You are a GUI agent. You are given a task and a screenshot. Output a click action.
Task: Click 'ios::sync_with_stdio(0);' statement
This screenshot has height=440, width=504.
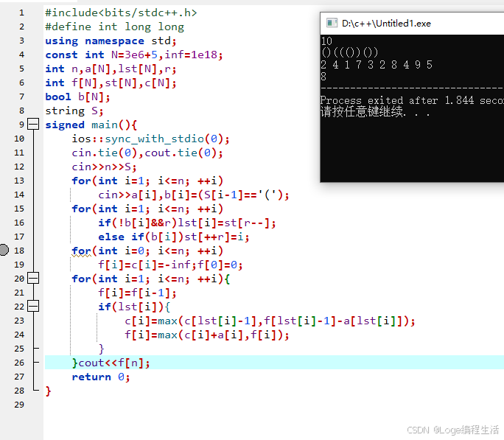150,139
